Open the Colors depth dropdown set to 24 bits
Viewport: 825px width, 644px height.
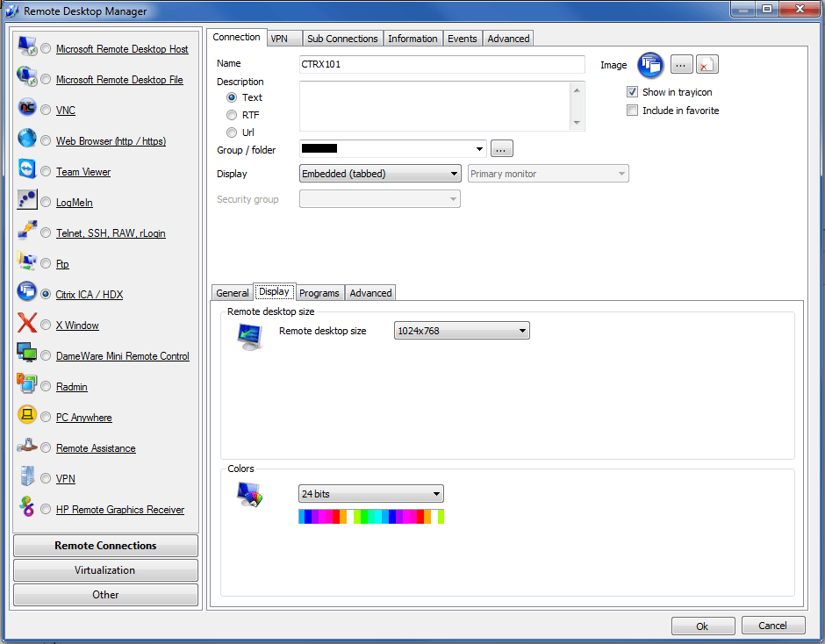tap(370, 493)
